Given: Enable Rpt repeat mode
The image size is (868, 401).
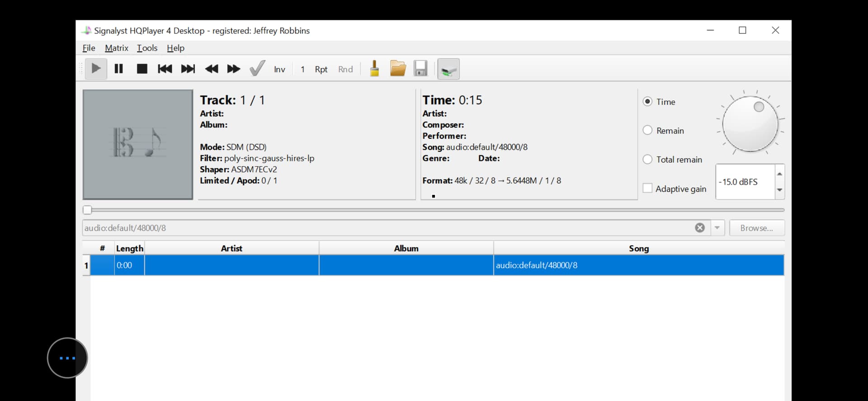Looking at the screenshot, I should pyautogui.click(x=321, y=69).
